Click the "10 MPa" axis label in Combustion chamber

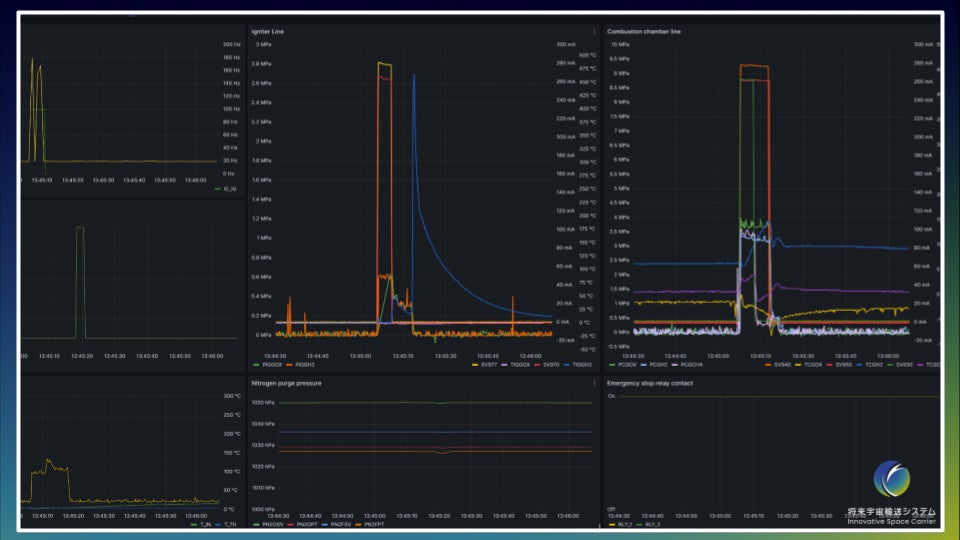tap(620, 45)
